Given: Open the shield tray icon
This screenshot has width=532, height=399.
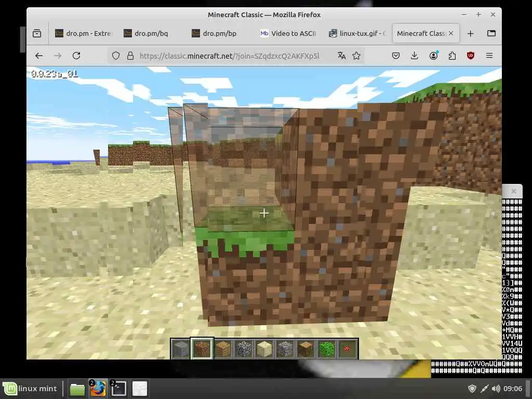Looking at the screenshot, I should pos(472,389).
